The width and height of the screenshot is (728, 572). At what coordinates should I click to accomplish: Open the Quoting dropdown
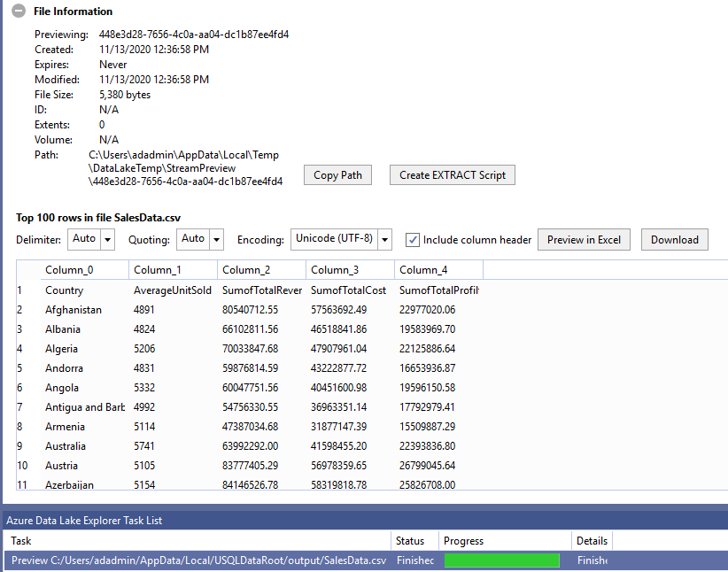pos(216,239)
